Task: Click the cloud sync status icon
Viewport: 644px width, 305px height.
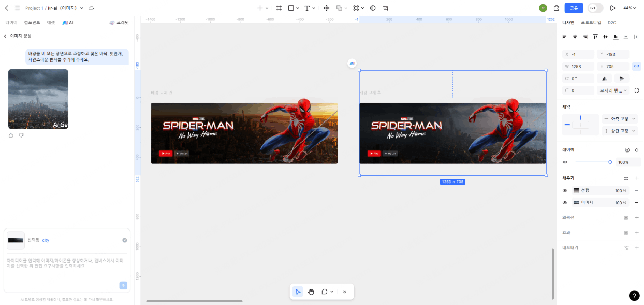Action: click(92, 8)
